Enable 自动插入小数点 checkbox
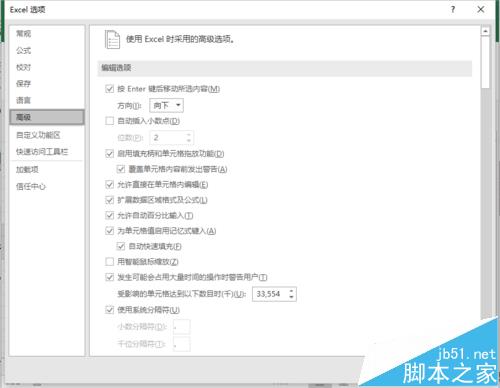The height and width of the screenshot is (388, 500). click(109, 121)
